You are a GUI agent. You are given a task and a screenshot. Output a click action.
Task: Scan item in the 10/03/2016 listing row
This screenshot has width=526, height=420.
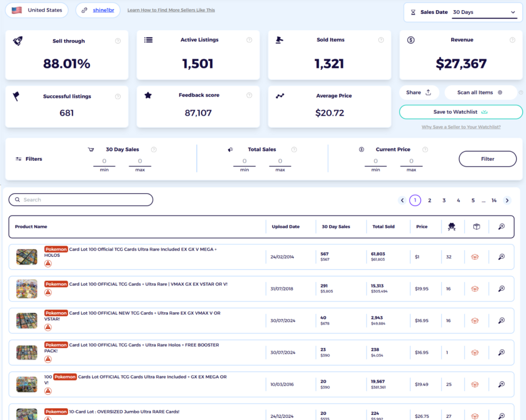click(x=501, y=385)
